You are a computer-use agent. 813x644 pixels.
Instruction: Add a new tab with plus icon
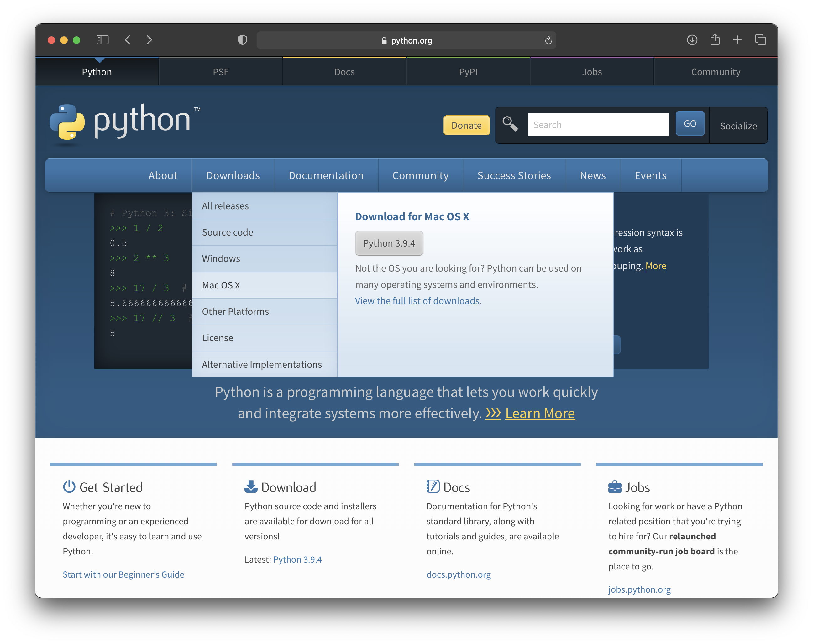coord(737,39)
